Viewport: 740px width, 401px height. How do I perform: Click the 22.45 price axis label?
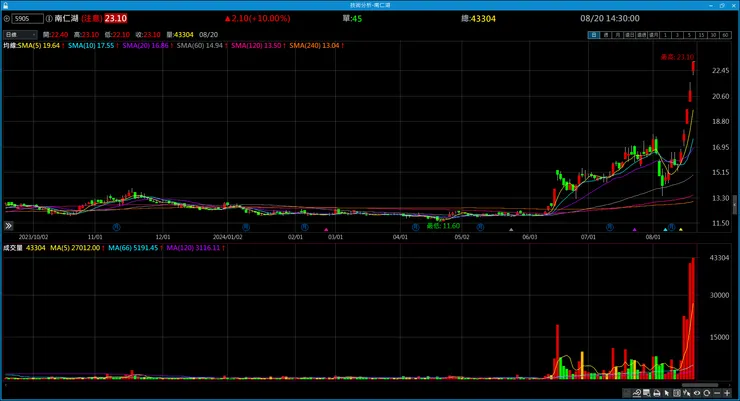(x=720, y=70)
